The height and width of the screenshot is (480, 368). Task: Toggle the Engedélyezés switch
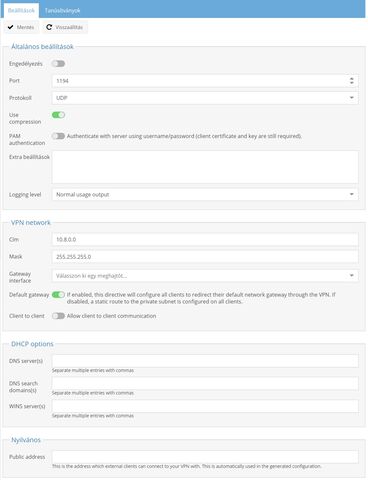[58, 63]
